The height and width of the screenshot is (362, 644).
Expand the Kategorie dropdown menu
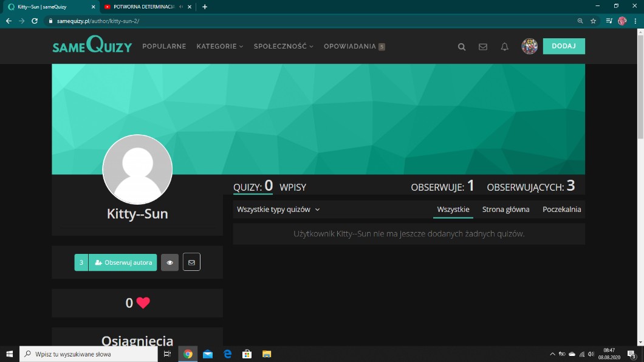(x=219, y=46)
